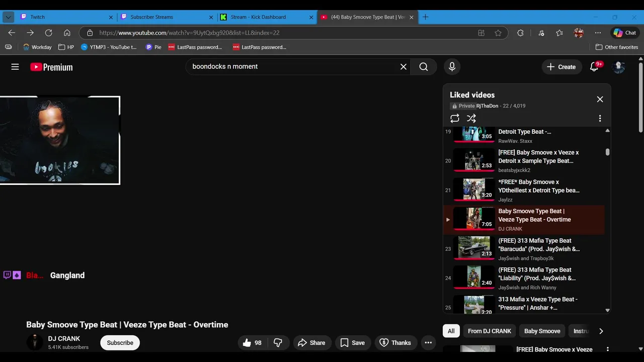
Task: Open more actions menu below video
Action: [428, 343]
